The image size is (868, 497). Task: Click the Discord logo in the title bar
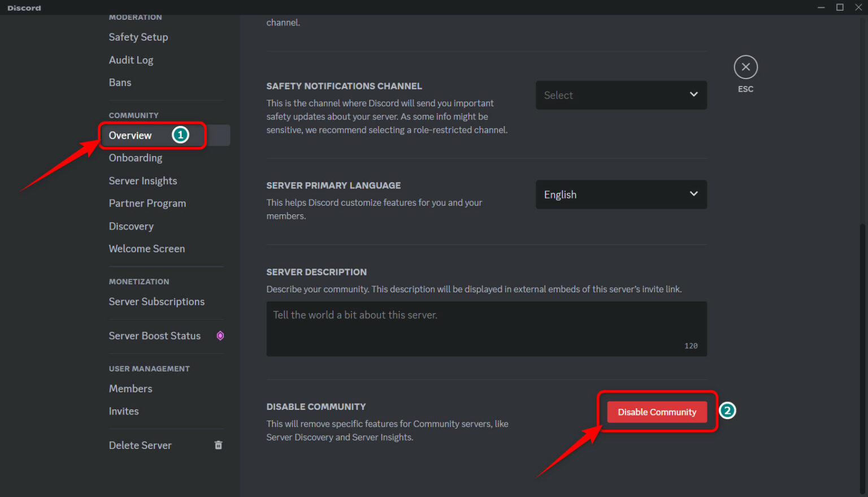[x=24, y=7]
